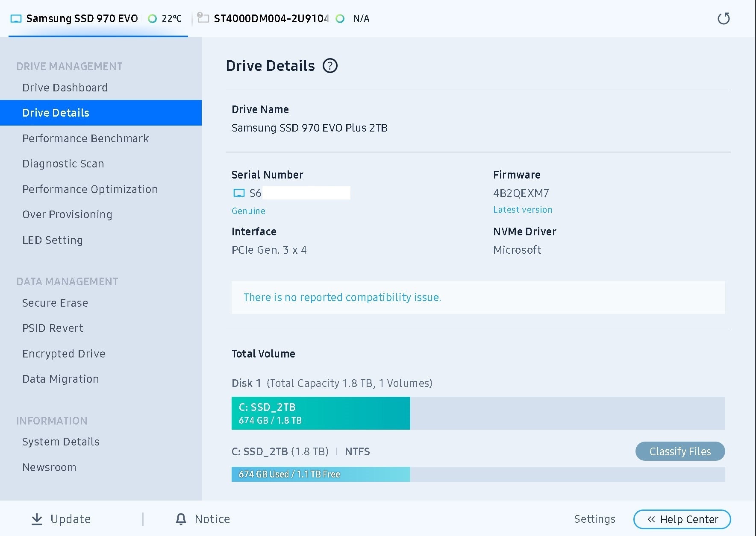Click the Samsung SSD 970 EVO drive icon

(x=16, y=19)
